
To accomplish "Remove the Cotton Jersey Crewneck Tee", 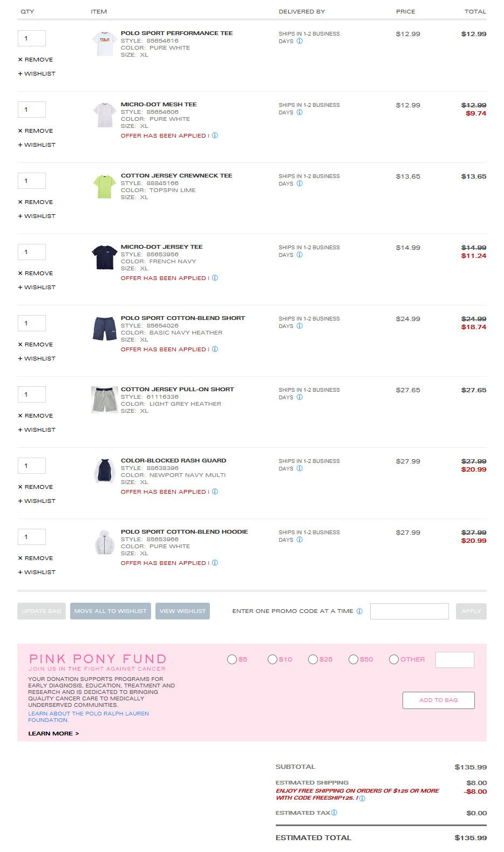I will click(36, 202).
